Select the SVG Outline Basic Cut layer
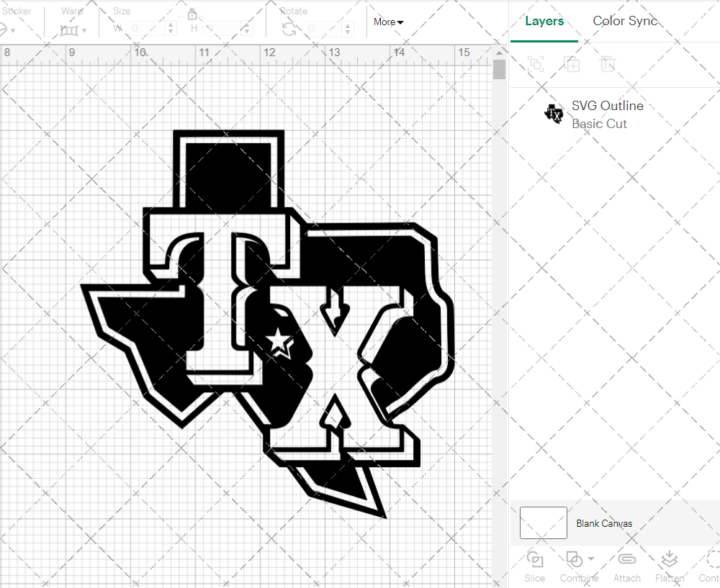The height and width of the screenshot is (588, 720). click(607, 114)
